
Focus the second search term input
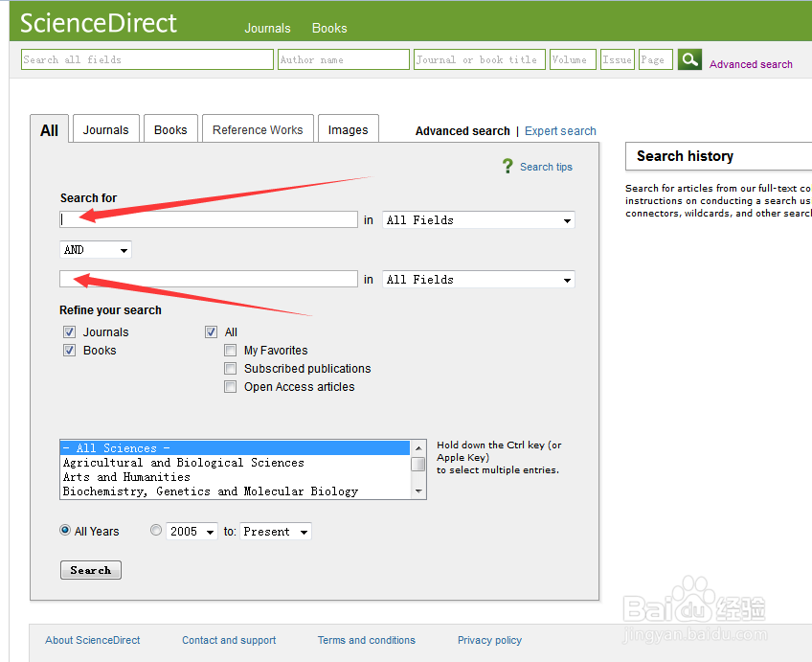click(209, 279)
